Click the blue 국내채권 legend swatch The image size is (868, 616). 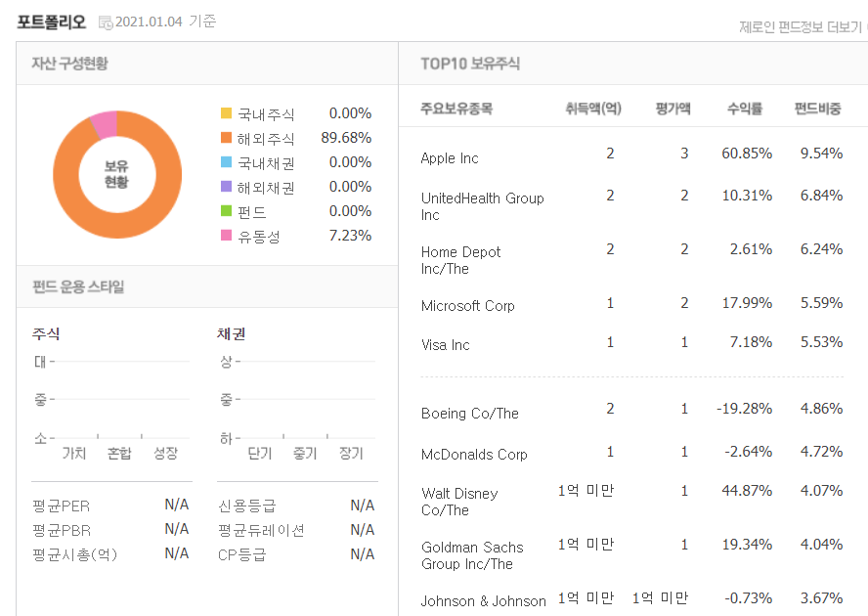226,161
